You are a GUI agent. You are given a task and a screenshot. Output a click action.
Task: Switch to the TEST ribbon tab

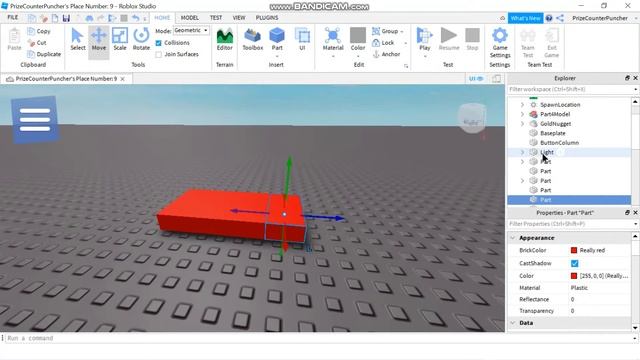click(216, 18)
